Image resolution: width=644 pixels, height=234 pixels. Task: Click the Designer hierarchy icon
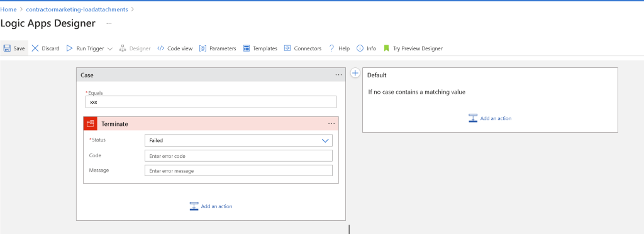pyautogui.click(x=123, y=48)
